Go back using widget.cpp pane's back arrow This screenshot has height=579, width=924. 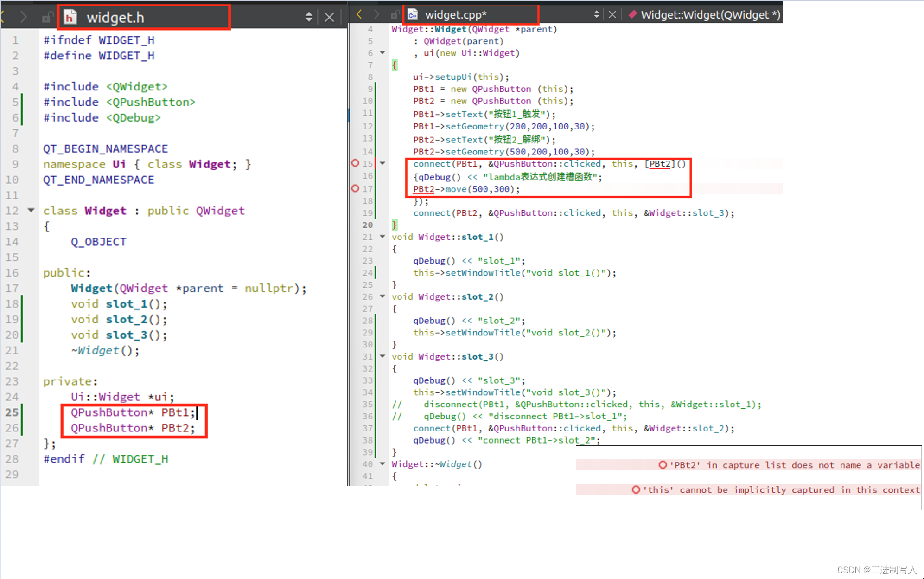tap(359, 14)
